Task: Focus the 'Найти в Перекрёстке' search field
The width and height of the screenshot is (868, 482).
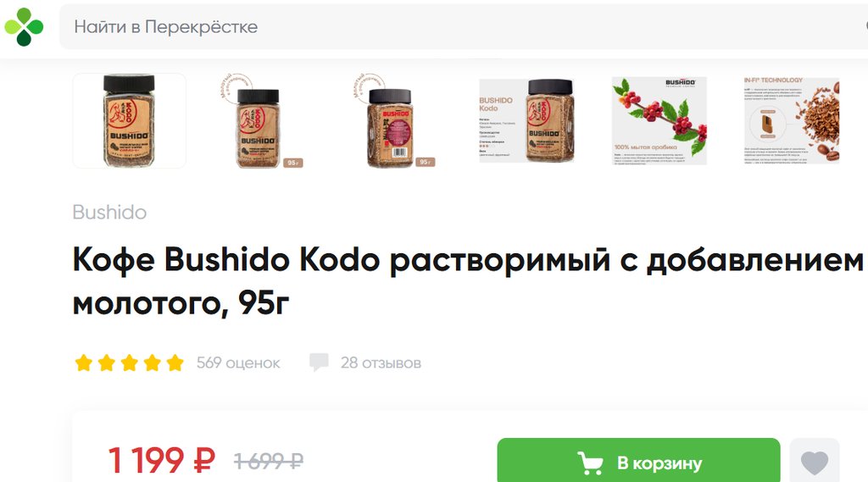Action: [x=464, y=26]
